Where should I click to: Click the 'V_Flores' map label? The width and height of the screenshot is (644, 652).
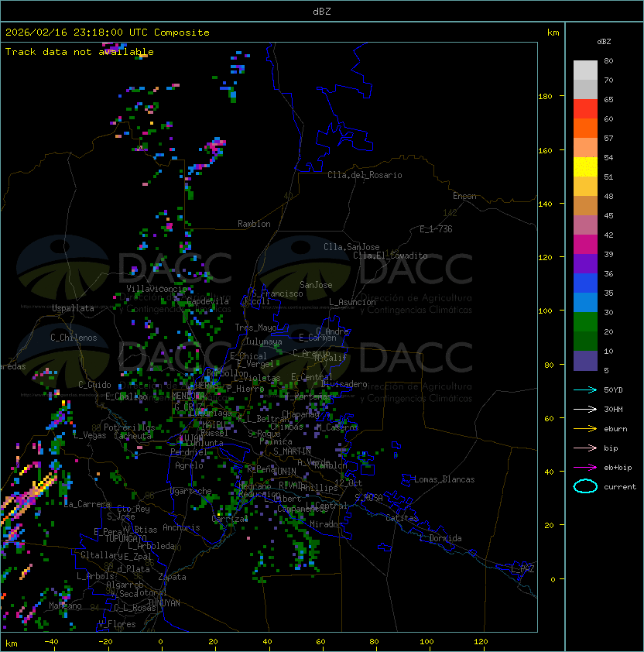pyautogui.click(x=117, y=624)
